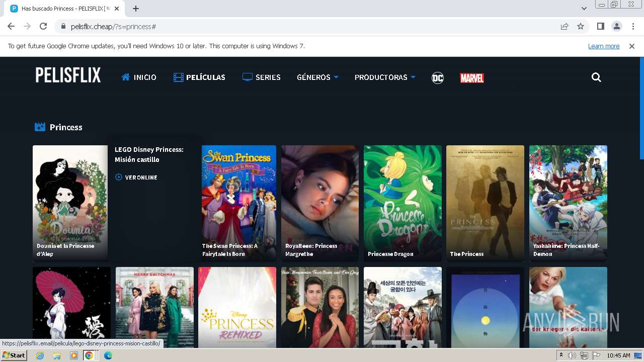Open the site search magnifier
Viewport: 644px width, 362px height.
tap(596, 77)
